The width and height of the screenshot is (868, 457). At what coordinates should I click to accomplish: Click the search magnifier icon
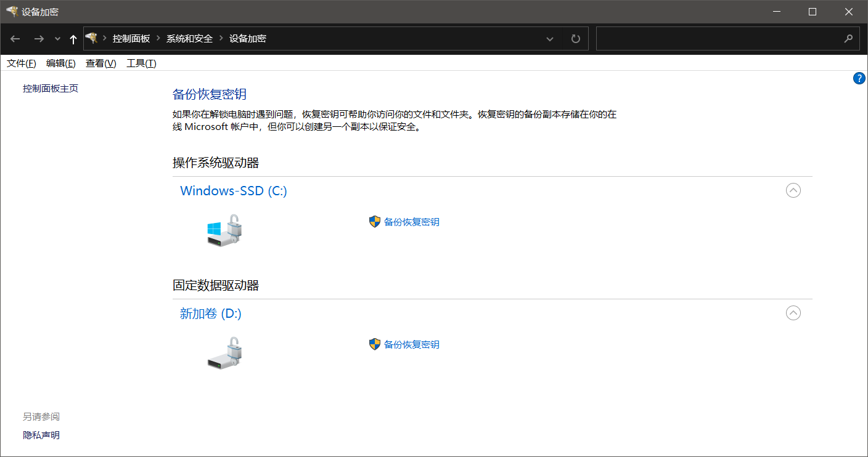point(848,38)
